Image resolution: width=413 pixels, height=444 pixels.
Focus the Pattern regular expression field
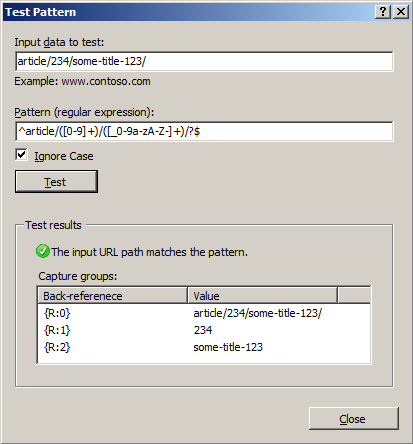(204, 131)
